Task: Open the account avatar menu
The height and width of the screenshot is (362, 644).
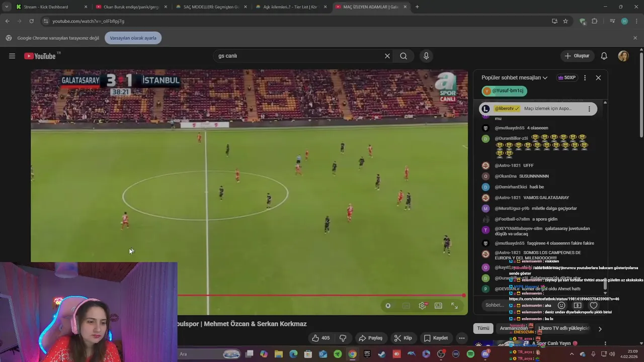Action: (x=623, y=56)
